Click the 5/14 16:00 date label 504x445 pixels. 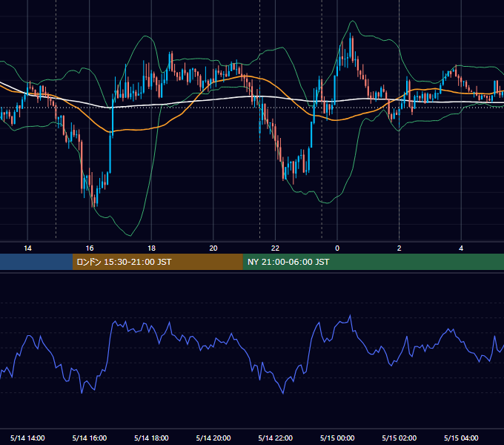pos(90,438)
